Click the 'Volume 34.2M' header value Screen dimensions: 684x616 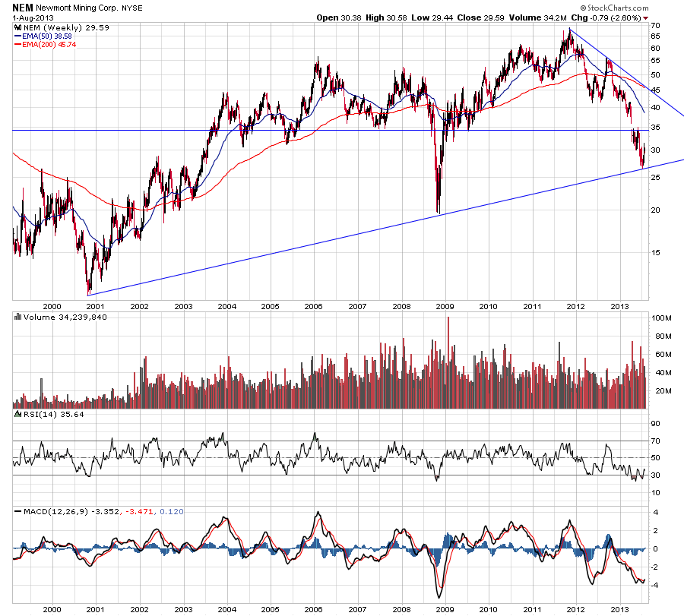coord(537,18)
